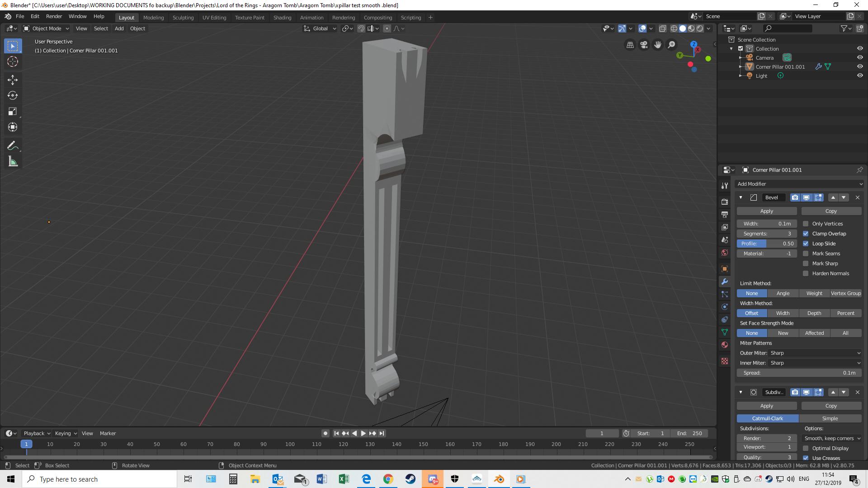This screenshot has height=488, width=868.
Task: Open the Playback dropdown in timeline
Action: (x=37, y=433)
